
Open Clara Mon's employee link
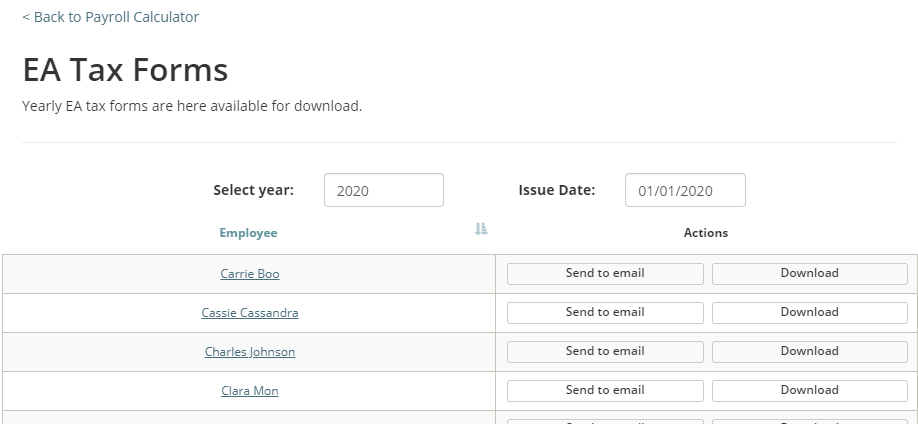pos(250,391)
